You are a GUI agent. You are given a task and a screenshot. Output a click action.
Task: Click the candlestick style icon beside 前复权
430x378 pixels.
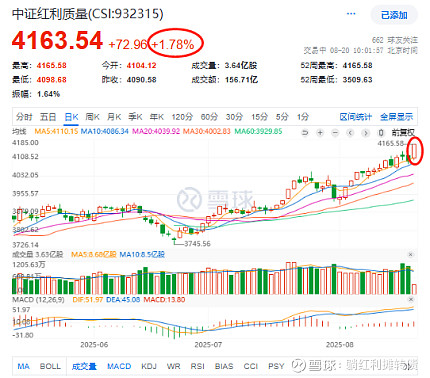coord(381,133)
